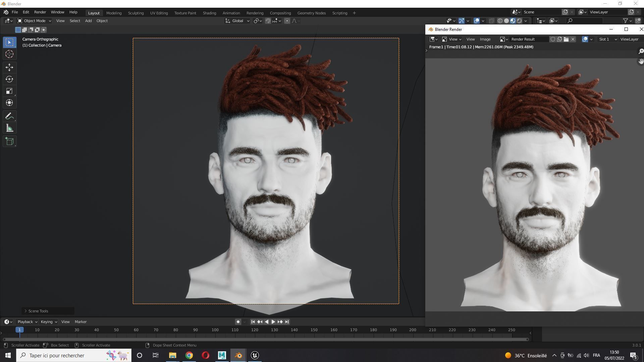Open Slot 1 dropdown in Render window
The image size is (644, 362).
607,39
